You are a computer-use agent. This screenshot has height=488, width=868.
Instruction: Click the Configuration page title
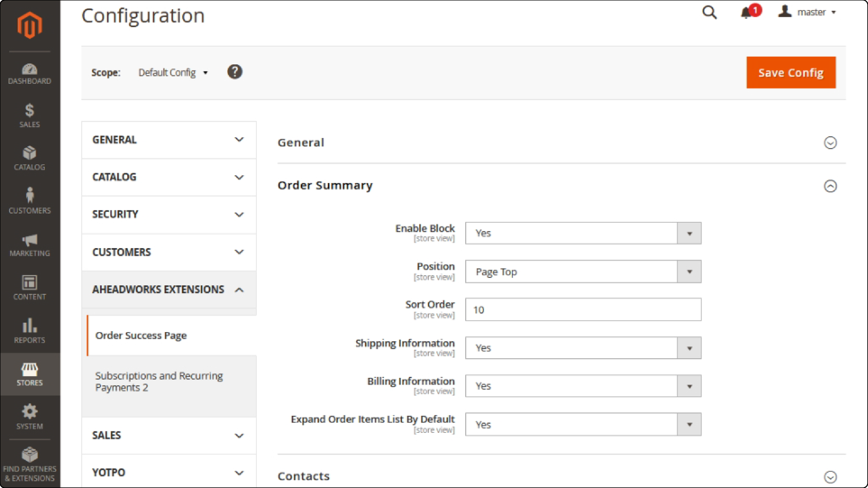(x=143, y=16)
